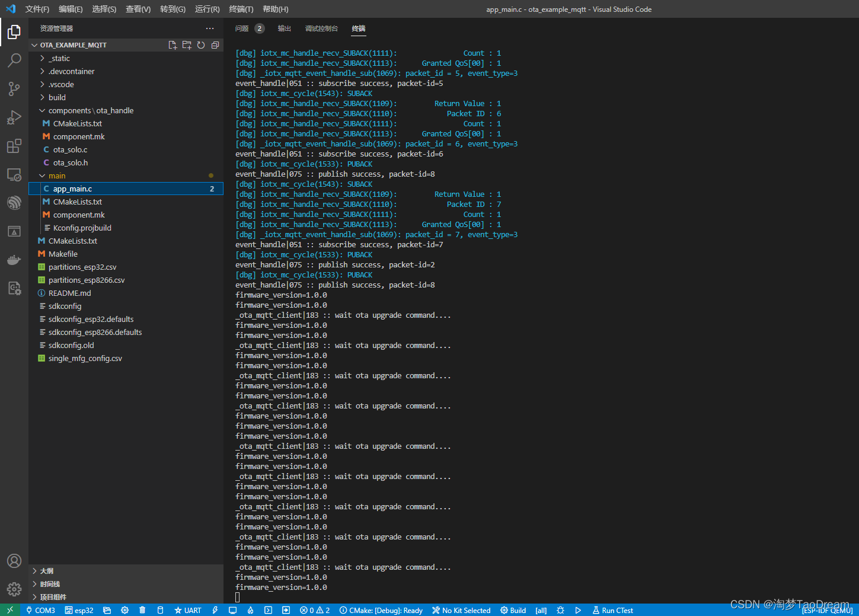Select the COM3 serial port in status bar

[40, 610]
